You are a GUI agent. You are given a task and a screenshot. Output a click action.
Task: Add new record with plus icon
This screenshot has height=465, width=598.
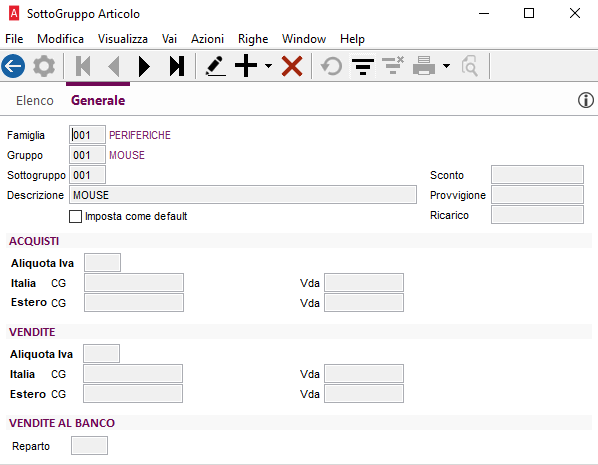coord(246,66)
